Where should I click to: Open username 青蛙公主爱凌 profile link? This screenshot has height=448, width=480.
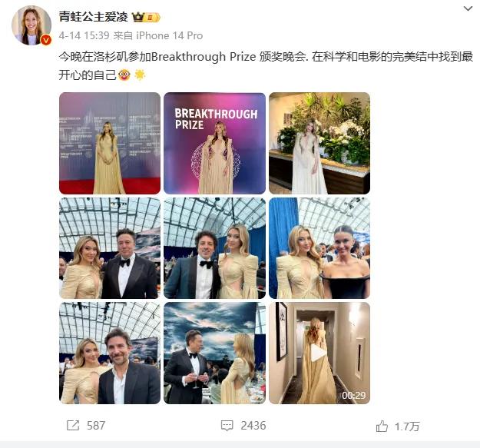pyautogui.click(x=93, y=17)
